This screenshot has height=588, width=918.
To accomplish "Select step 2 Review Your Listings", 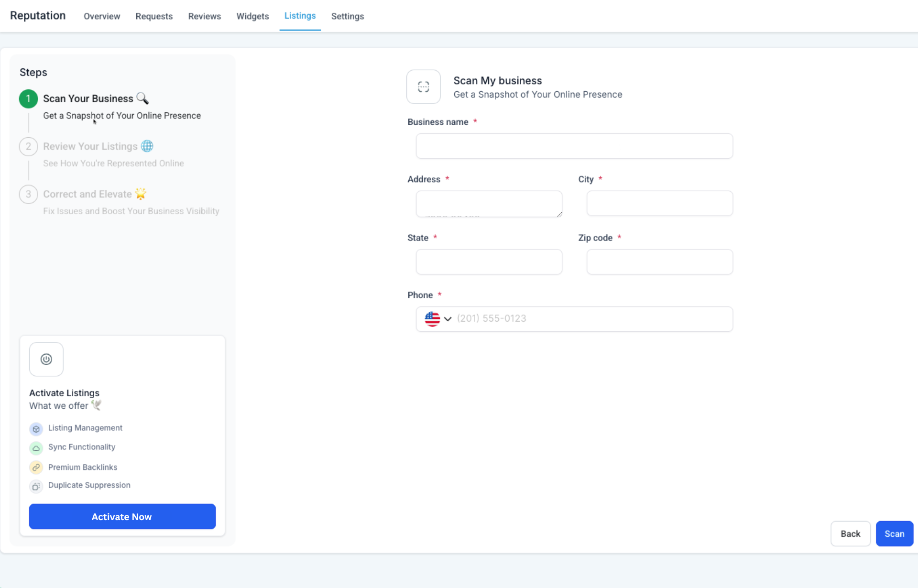I will [90, 146].
